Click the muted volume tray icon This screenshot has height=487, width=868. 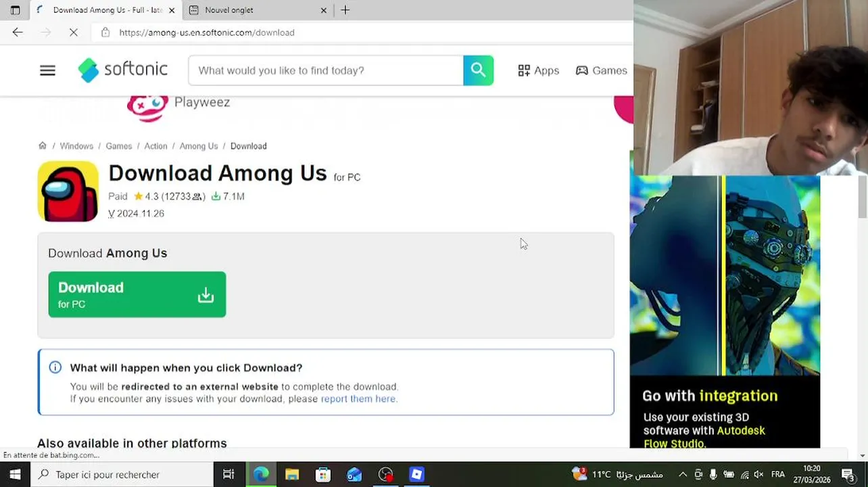point(758,475)
